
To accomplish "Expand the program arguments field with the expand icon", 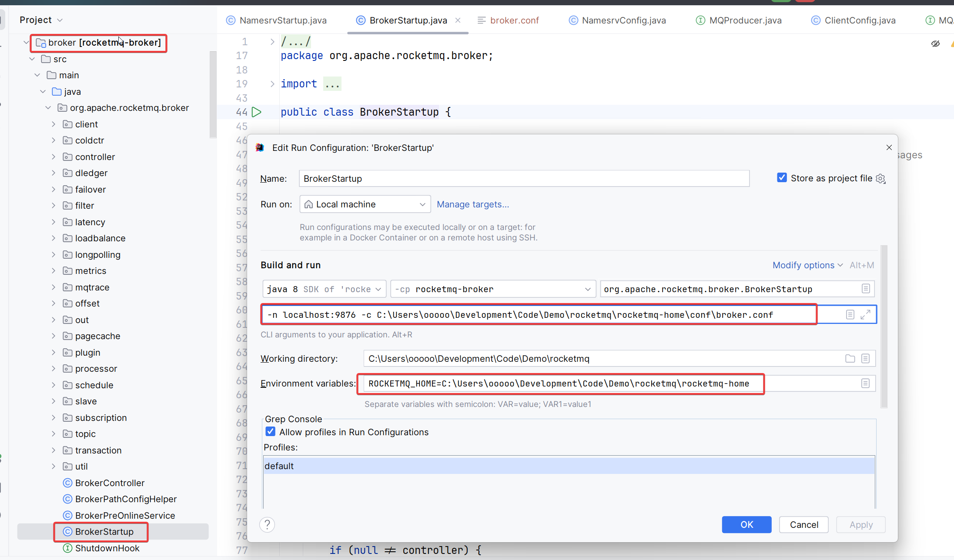I will [865, 314].
